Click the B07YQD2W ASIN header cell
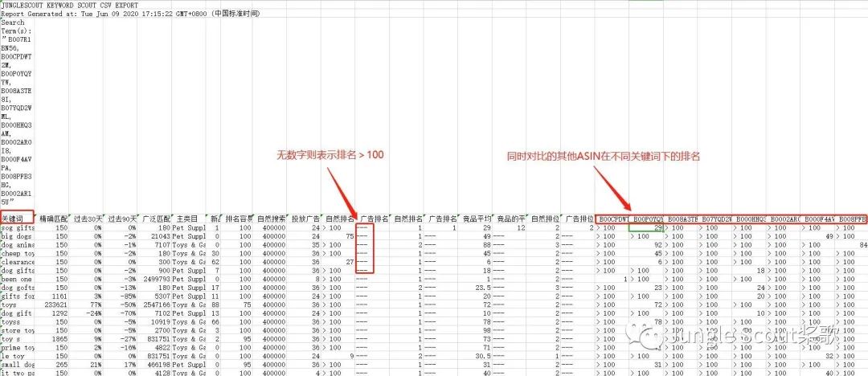868x376 pixels. (x=716, y=219)
